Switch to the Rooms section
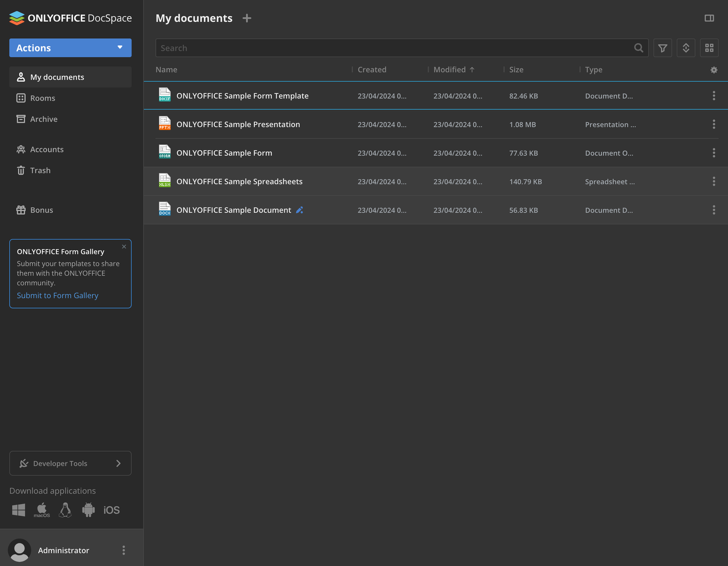728x566 pixels. point(43,98)
